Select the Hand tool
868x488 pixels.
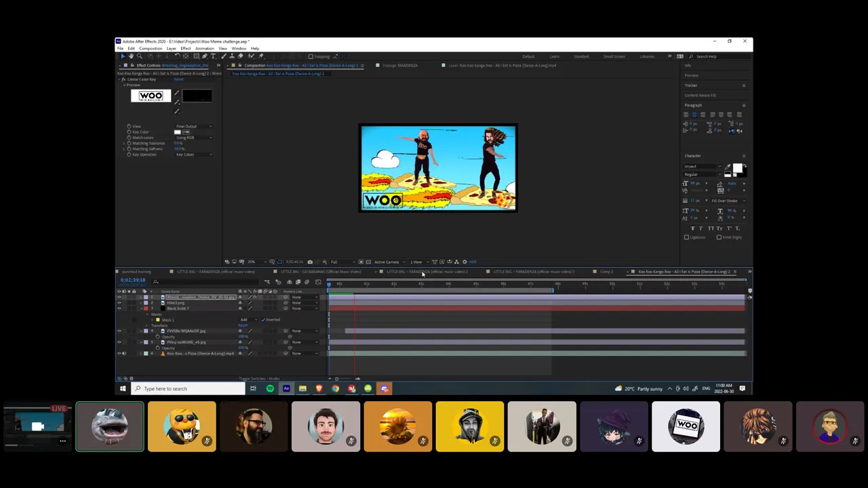[131, 56]
